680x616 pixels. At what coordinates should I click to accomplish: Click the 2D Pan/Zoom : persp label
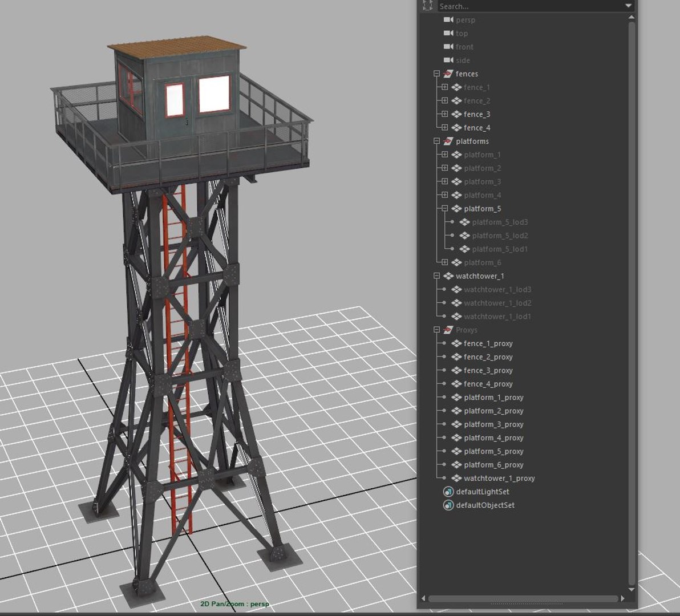click(234, 604)
